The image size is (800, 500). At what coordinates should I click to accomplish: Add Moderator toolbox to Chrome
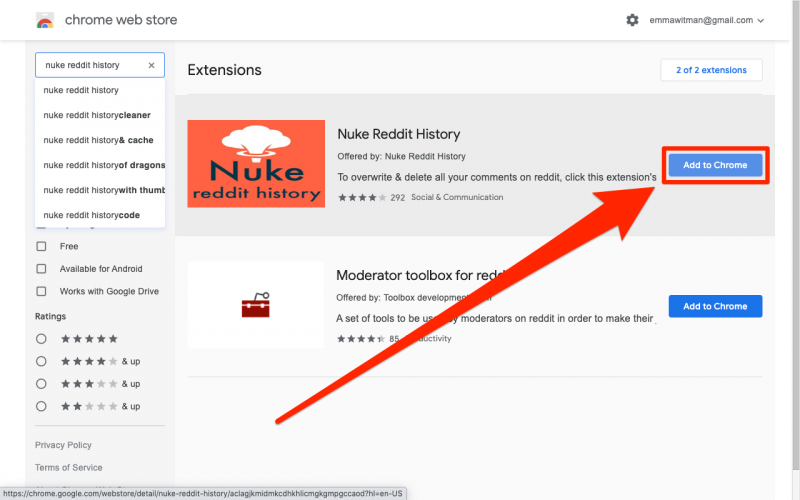(x=715, y=306)
